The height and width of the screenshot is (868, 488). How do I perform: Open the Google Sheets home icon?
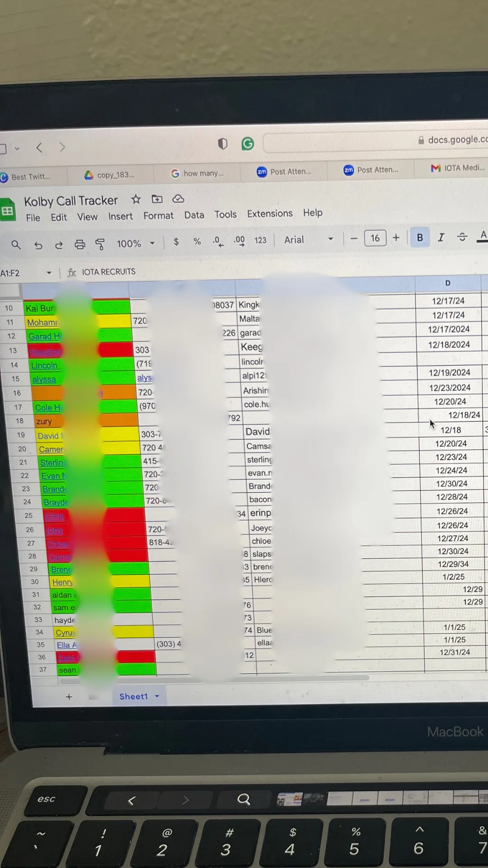point(7,211)
